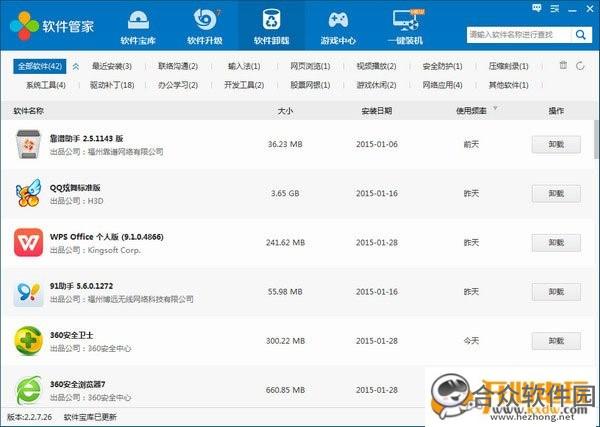Sort by 安装日期 column header
The image size is (600, 427).
click(377, 111)
